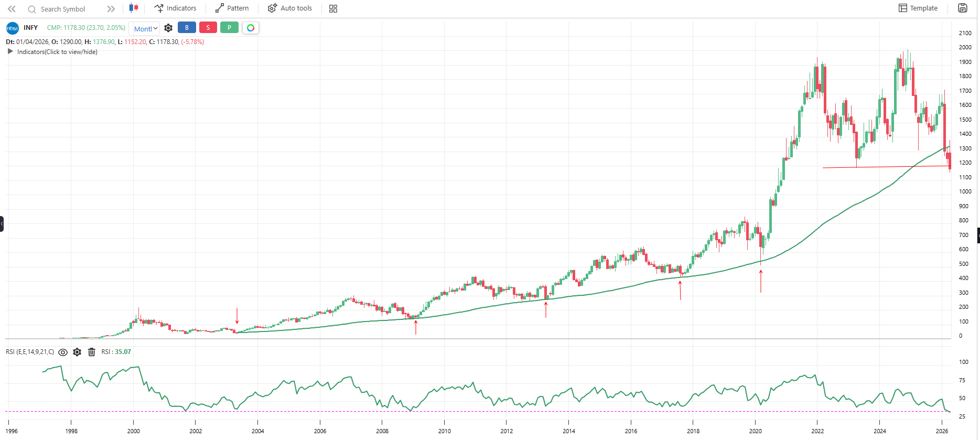
Task: Open the chart layout grid icon
Action: pyautogui.click(x=333, y=9)
